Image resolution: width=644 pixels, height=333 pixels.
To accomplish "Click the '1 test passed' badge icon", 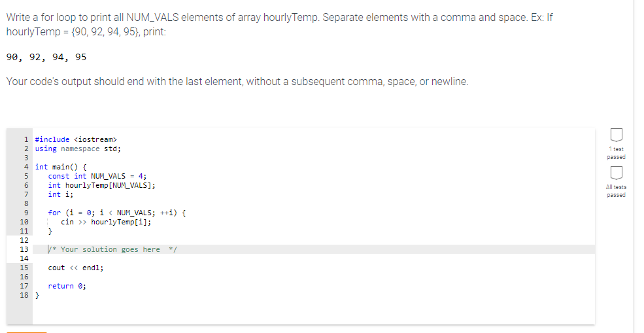I will tap(615, 135).
